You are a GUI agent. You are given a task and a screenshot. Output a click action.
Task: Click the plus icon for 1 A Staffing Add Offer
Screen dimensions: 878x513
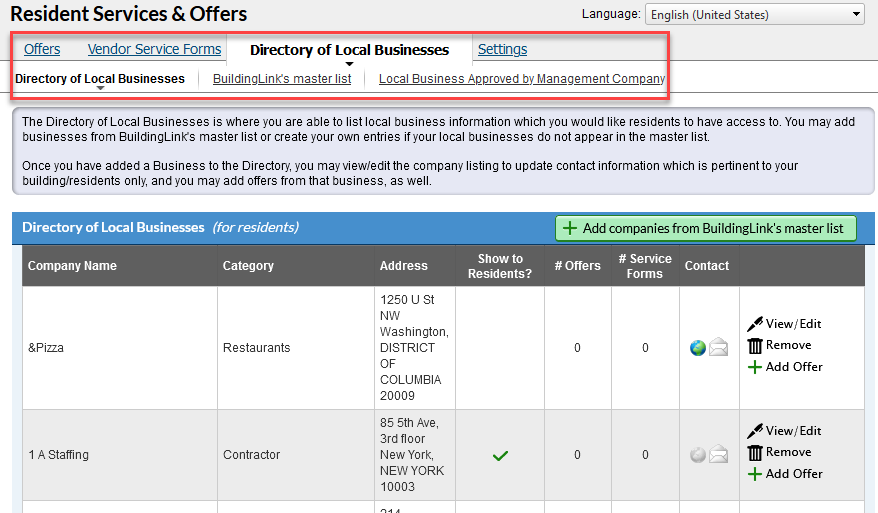pos(755,474)
